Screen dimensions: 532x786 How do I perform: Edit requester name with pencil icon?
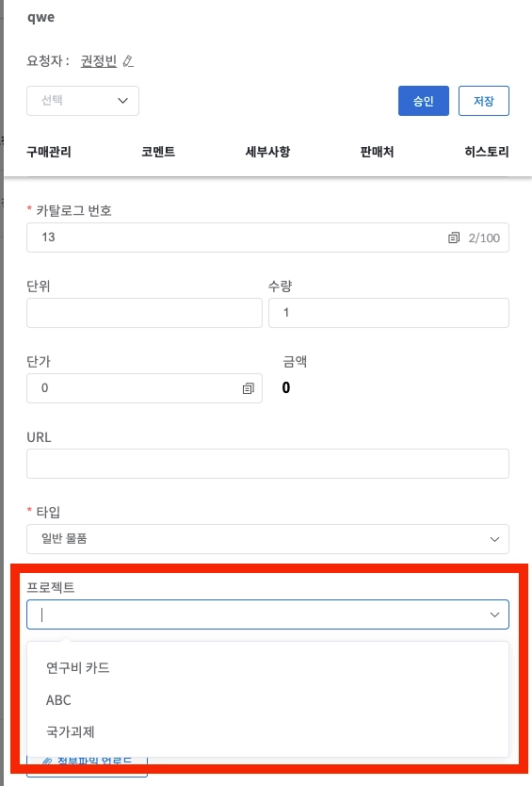[x=128, y=61]
